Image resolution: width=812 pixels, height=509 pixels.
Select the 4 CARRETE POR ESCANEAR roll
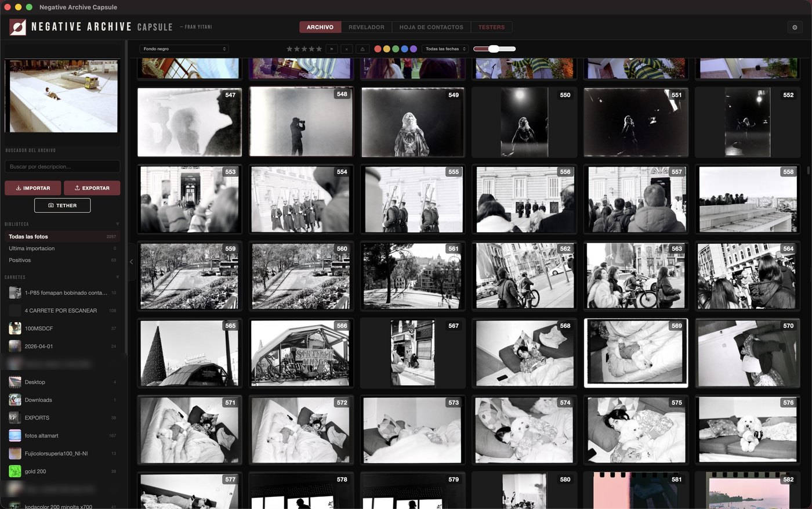click(63, 311)
